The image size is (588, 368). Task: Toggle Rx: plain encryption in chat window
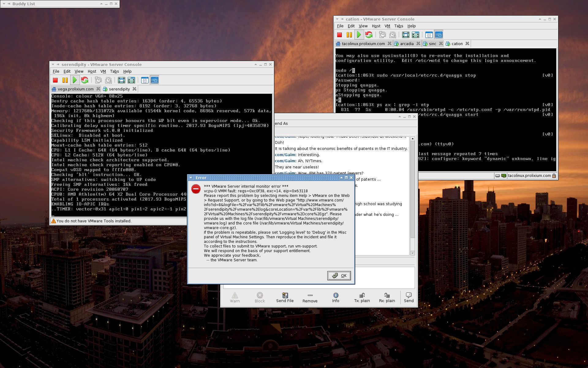click(387, 297)
